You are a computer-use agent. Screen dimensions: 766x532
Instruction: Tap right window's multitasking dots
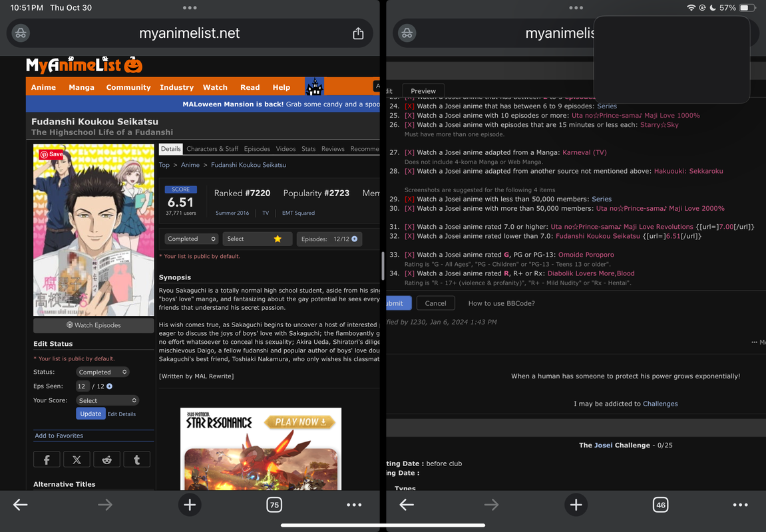[x=576, y=8]
